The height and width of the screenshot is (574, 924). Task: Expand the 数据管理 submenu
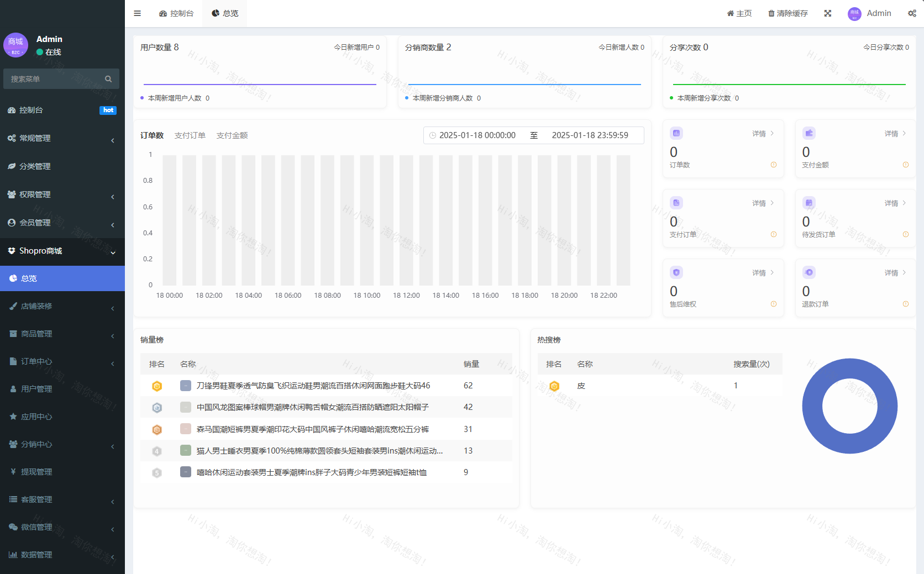point(62,555)
